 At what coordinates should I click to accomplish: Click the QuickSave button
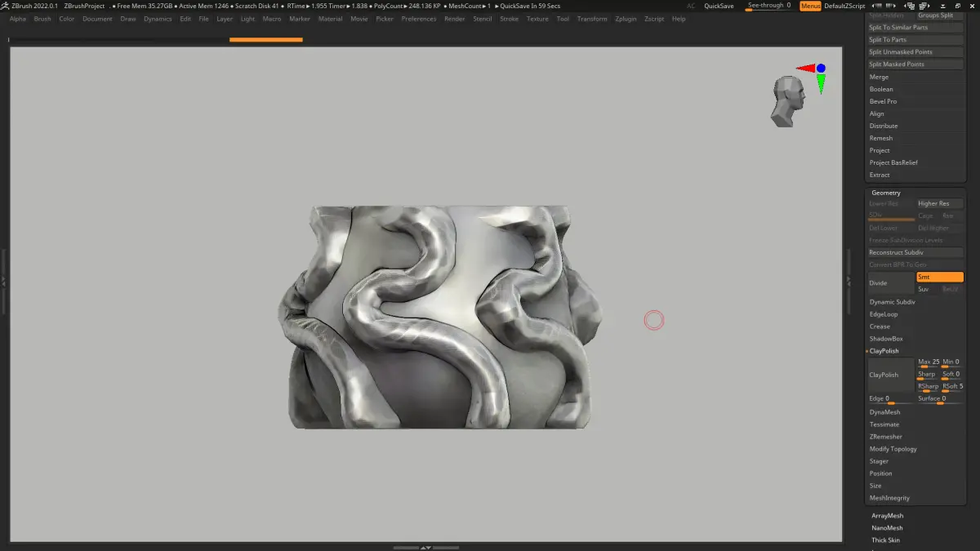[719, 6]
